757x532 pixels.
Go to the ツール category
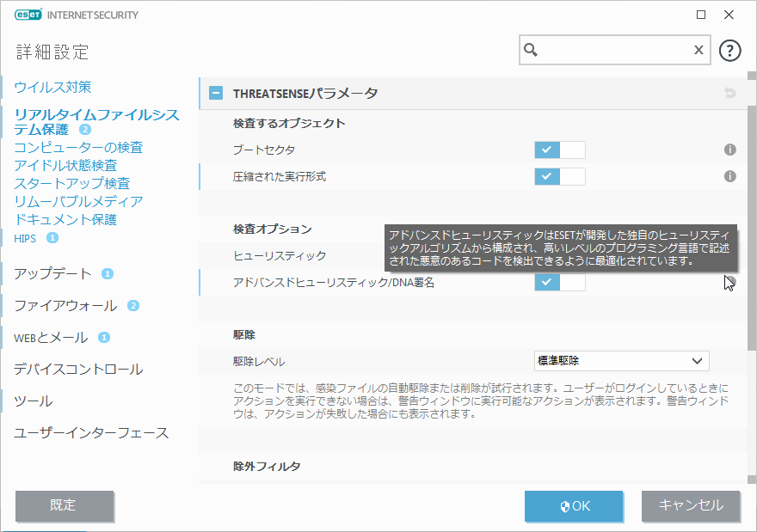click(34, 401)
